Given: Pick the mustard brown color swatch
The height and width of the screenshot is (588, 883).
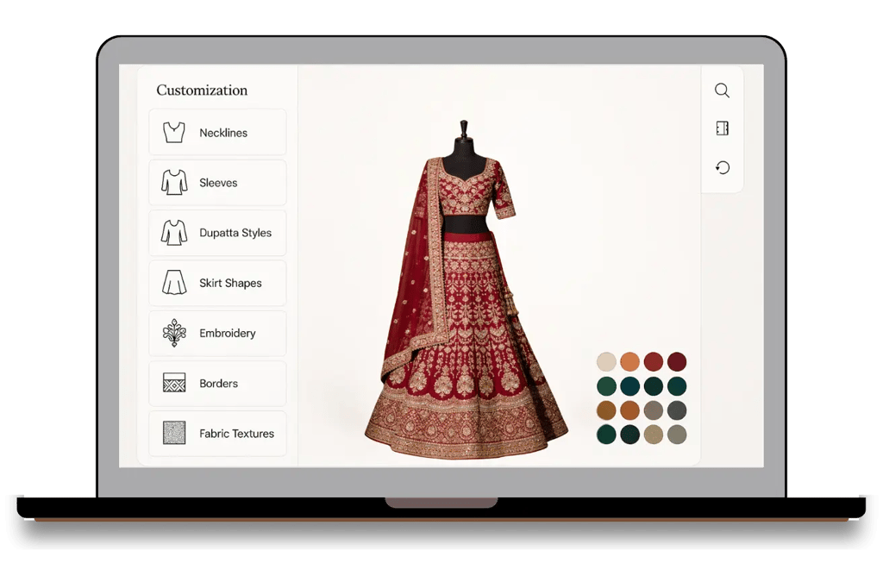Looking at the screenshot, I should [605, 410].
